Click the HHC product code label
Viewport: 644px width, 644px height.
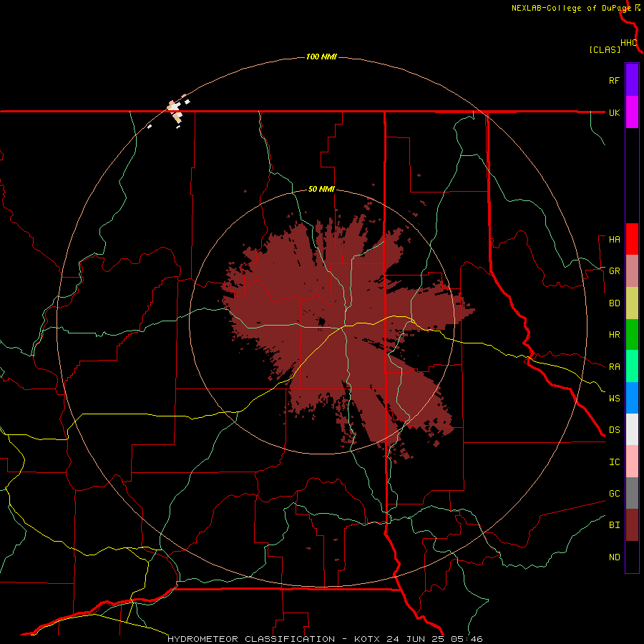tap(629, 43)
